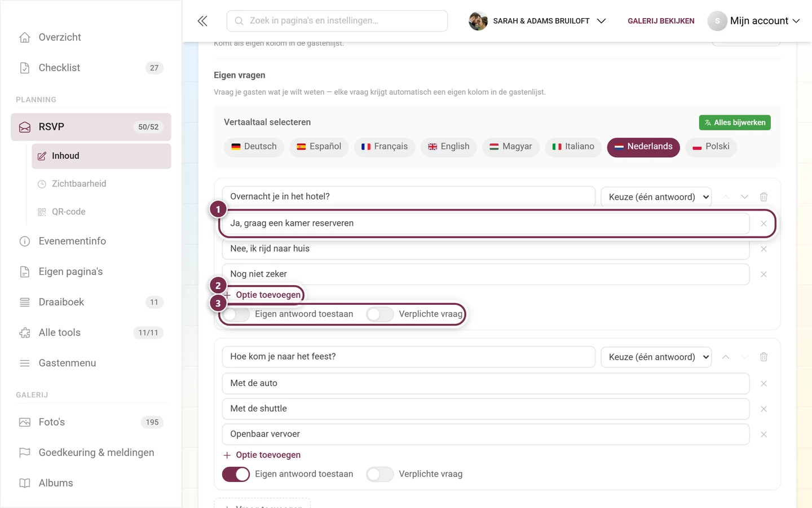The width and height of the screenshot is (812, 508).
Task: Toggle 'Verplichte vraag' for hotel question
Action: [x=379, y=314]
